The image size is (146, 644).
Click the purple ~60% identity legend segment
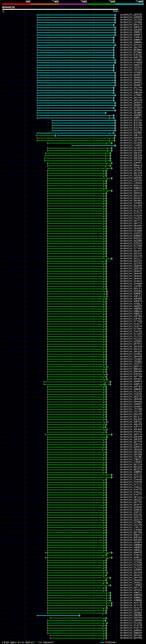(x=73, y=4)
